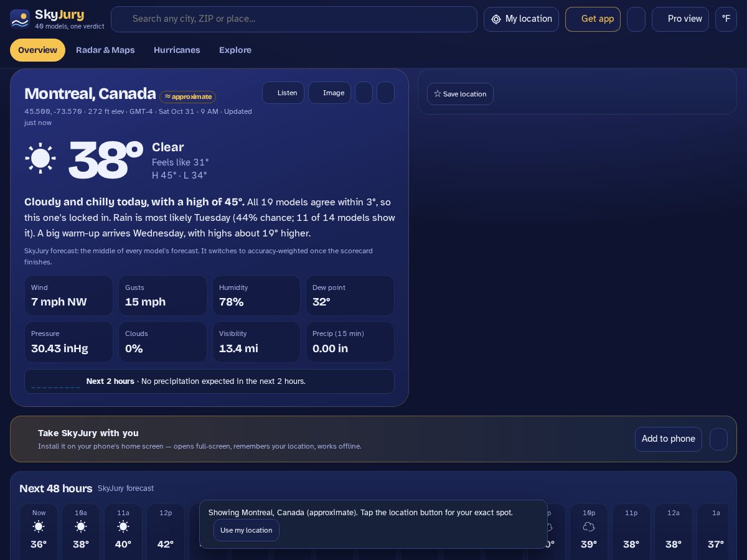Image resolution: width=747 pixels, height=560 pixels.
Task: Switch to Pro view
Action: click(x=680, y=19)
